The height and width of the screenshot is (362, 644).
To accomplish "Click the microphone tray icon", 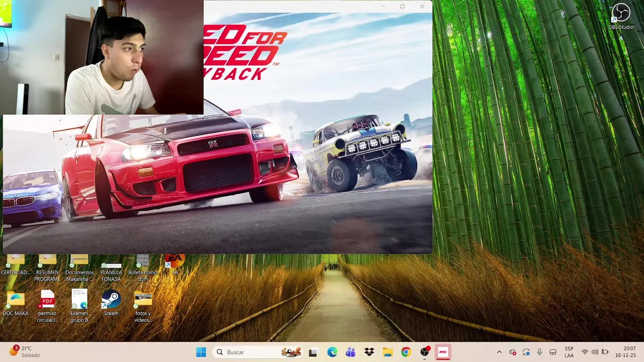I will 539,352.
